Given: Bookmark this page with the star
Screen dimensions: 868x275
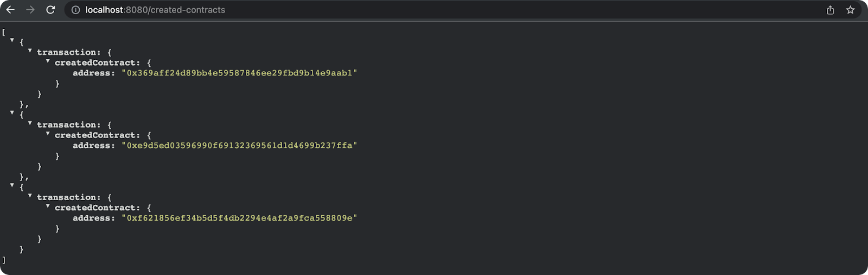Looking at the screenshot, I should 850,10.
